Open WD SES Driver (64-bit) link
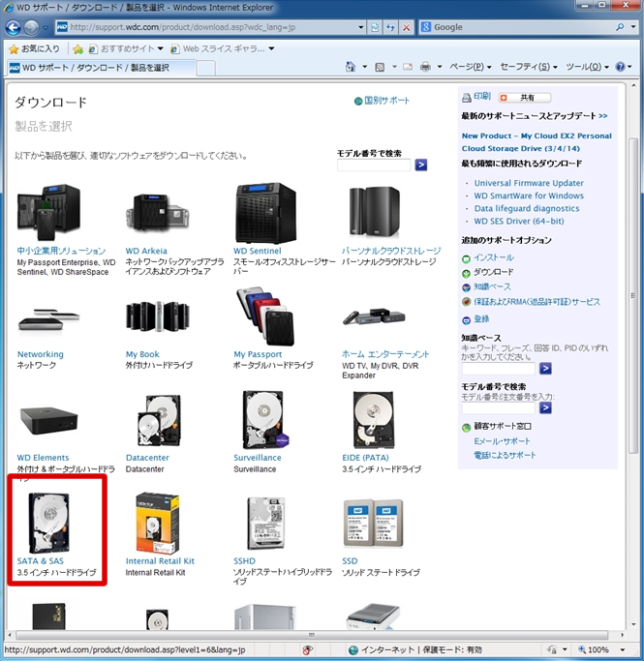Screen dimensions: 644x661 pos(519,221)
